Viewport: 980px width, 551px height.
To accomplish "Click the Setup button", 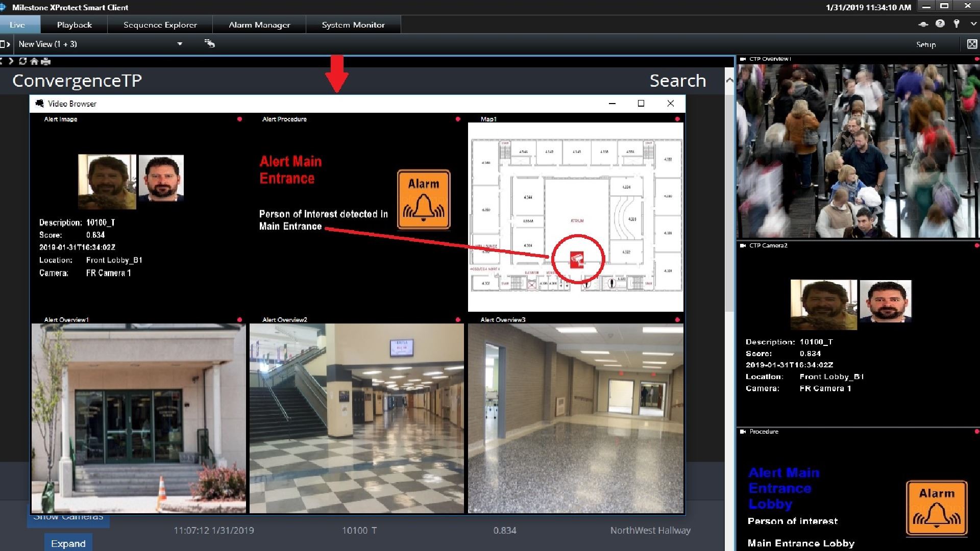I will click(x=926, y=44).
